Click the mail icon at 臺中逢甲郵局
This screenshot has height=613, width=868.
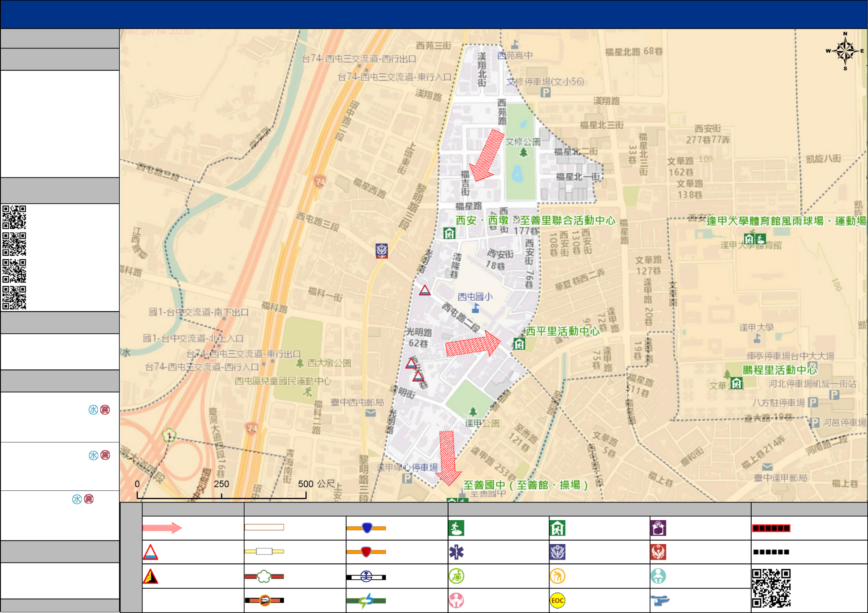767,467
